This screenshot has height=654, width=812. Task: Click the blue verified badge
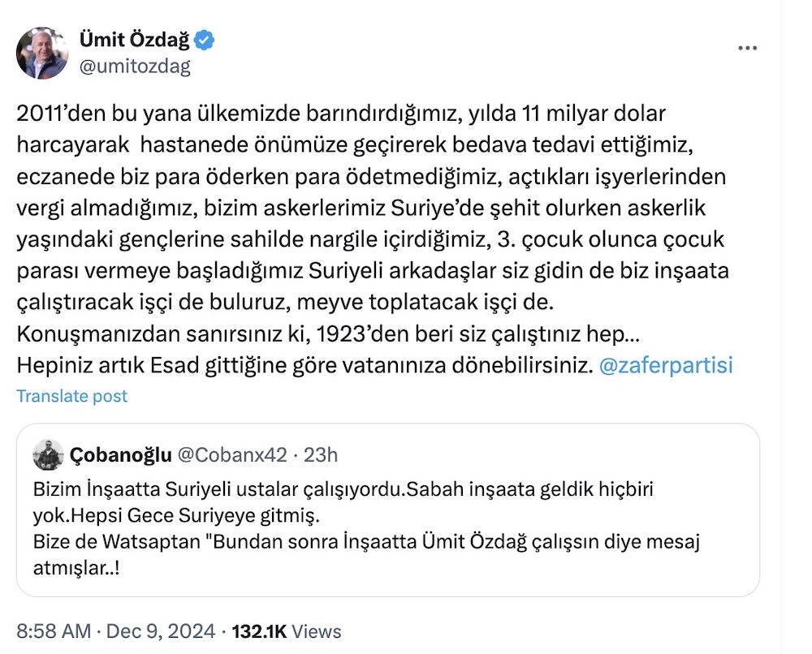207,40
